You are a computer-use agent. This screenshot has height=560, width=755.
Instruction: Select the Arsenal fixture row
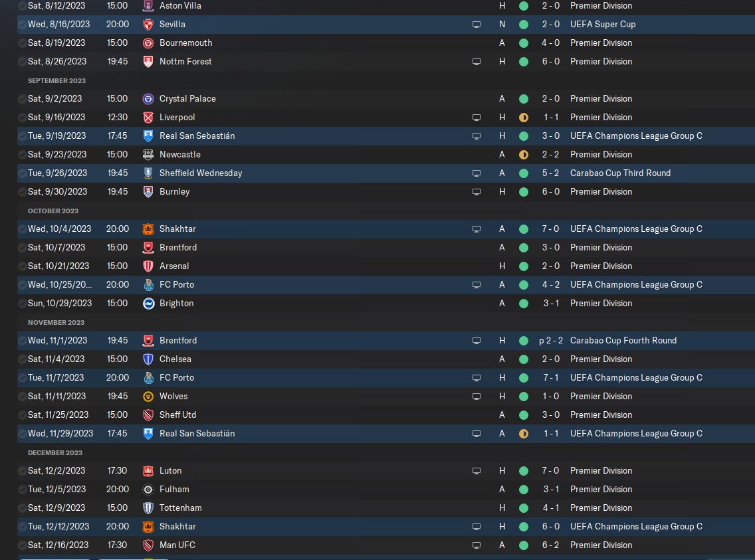[x=385, y=266]
